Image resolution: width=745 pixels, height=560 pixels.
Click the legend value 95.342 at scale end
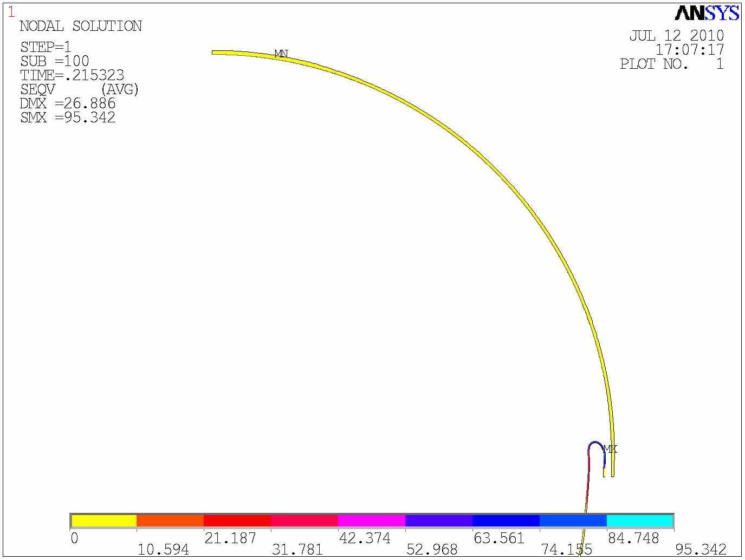[701, 550]
